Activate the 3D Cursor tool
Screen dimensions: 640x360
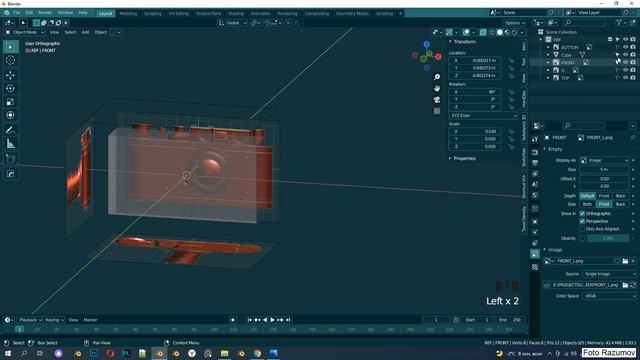pyautogui.click(x=11, y=60)
